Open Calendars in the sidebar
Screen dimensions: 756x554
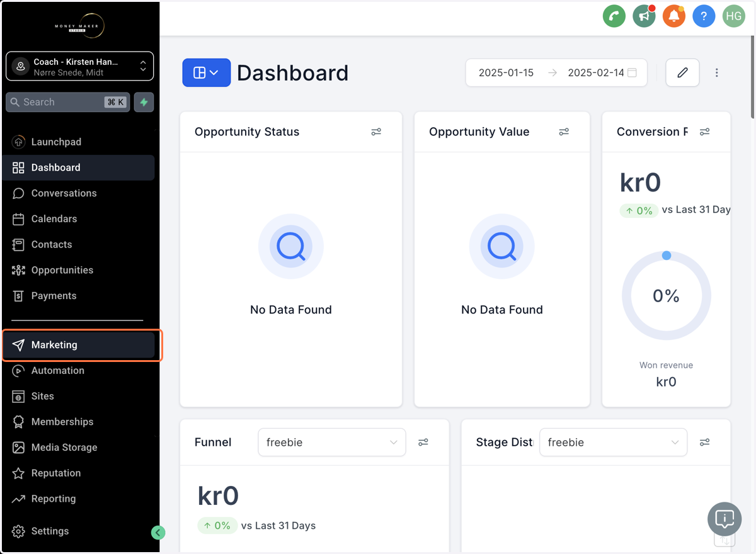[x=79, y=219]
